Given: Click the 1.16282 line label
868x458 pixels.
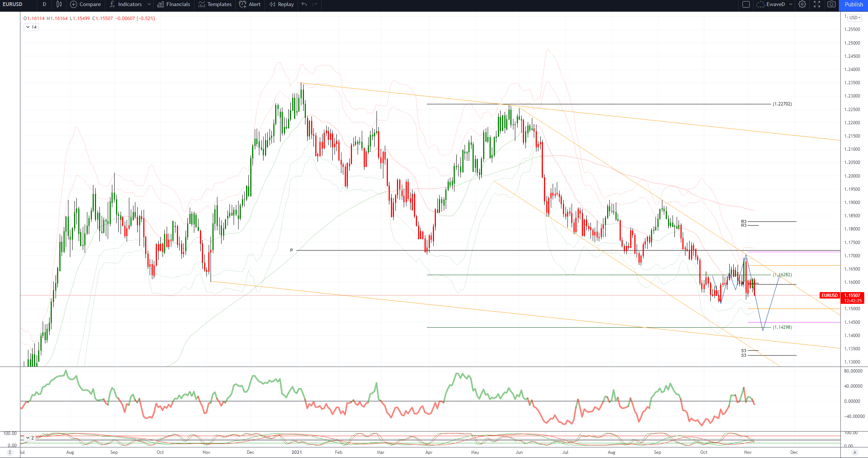Looking at the screenshot, I should pyautogui.click(x=782, y=275).
